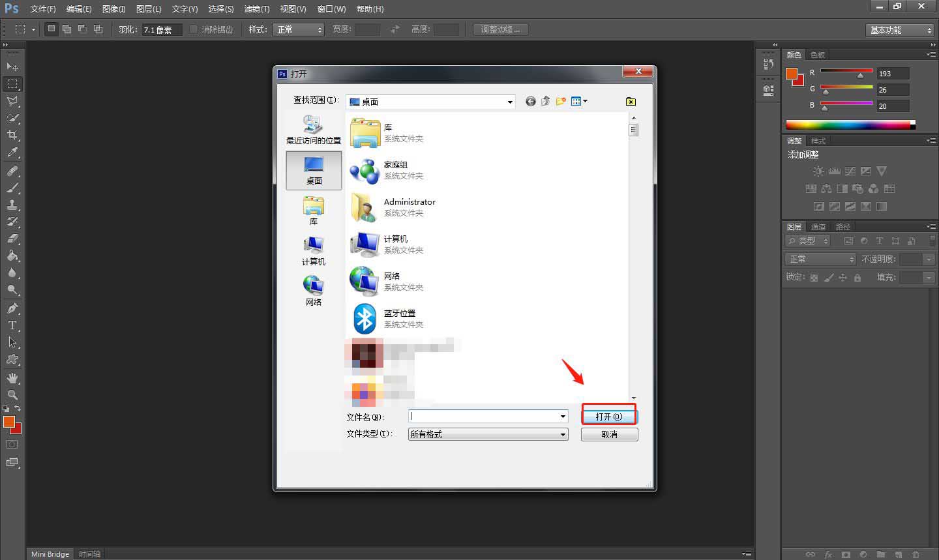Select the Horizontal Type tool

pyautogui.click(x=12, y=325)
